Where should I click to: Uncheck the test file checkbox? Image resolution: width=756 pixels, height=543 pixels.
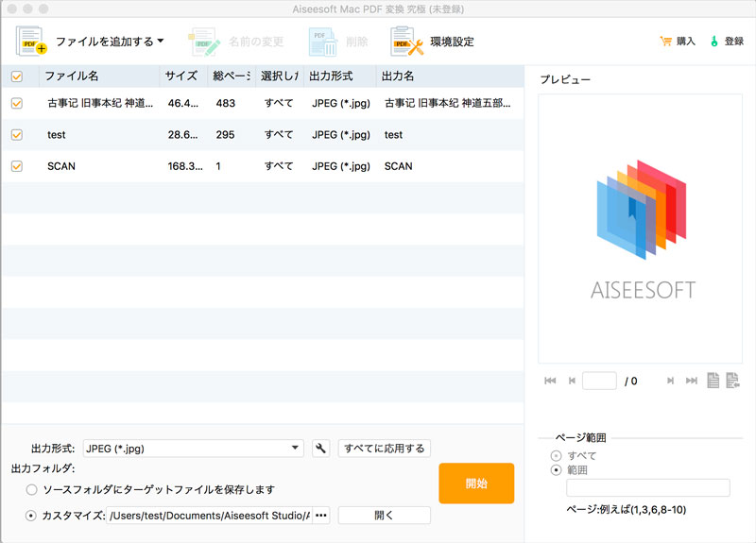tap(17, 134)
